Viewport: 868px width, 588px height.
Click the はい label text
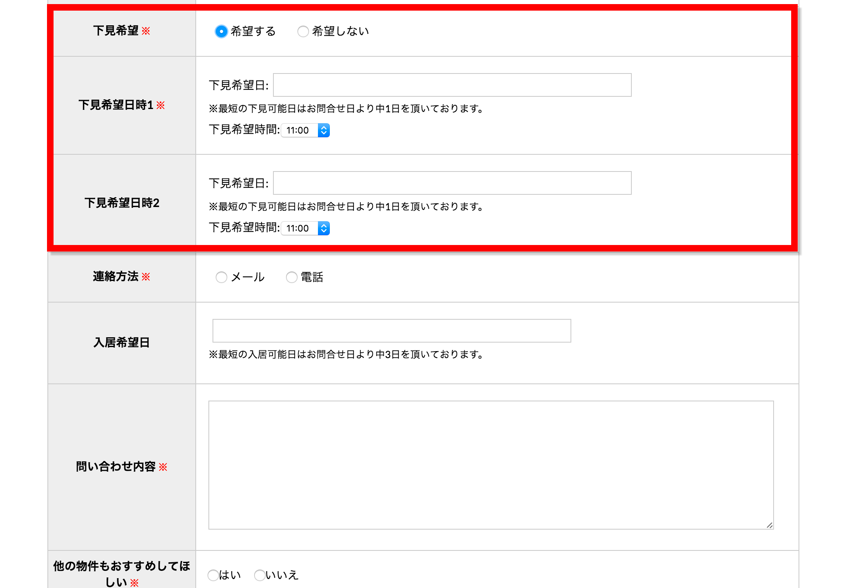[x=230, y=575]
